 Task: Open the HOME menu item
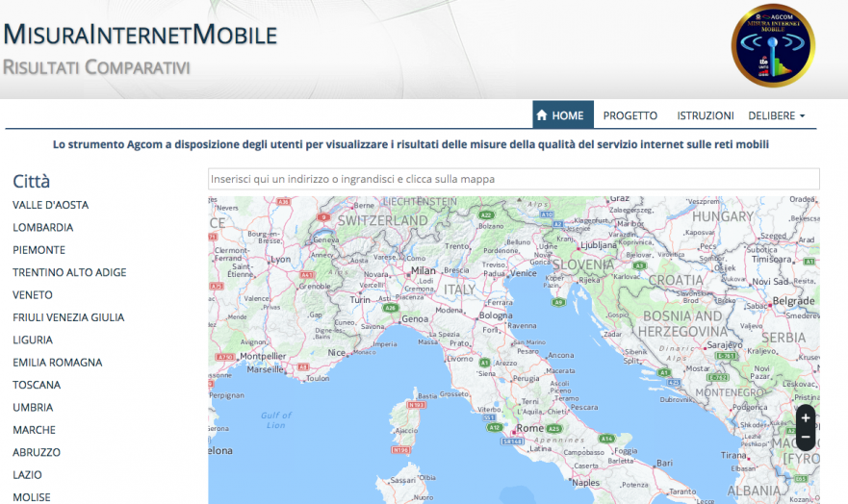(563, 114)
